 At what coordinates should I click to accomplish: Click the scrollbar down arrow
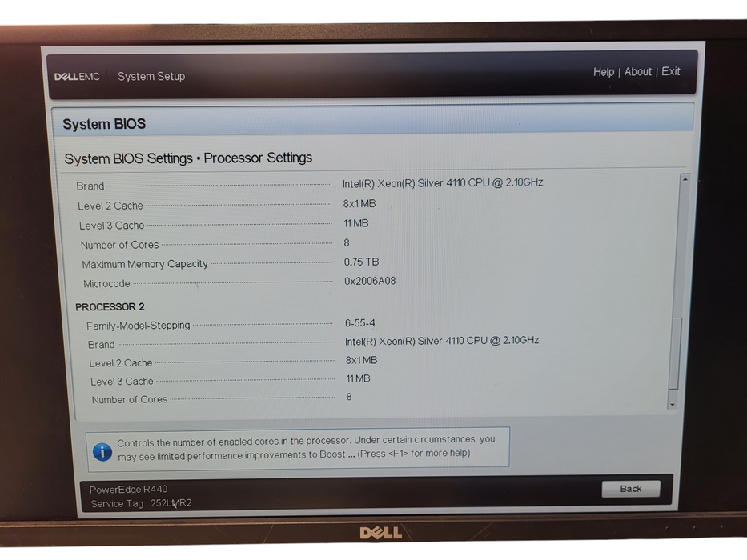[x=673, y=404]
